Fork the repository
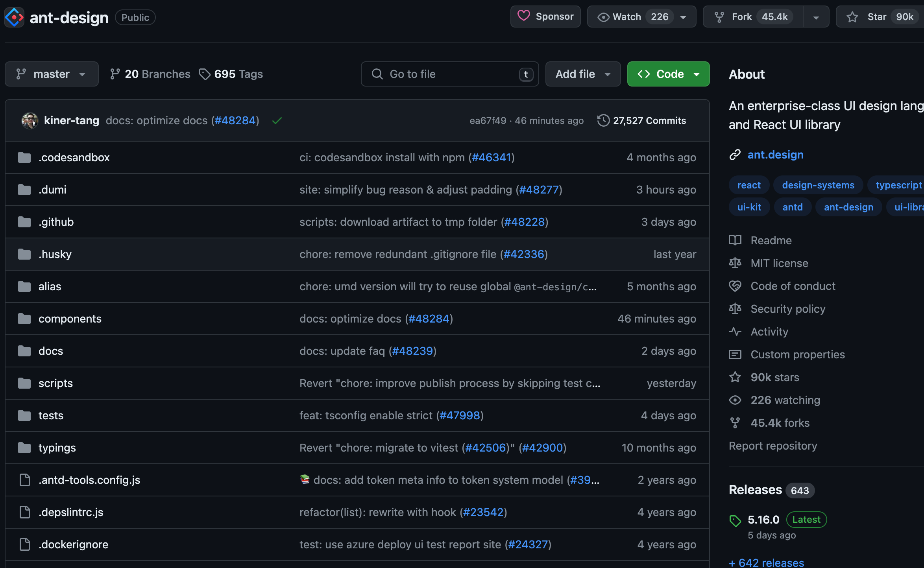 [x=753, y=17]
